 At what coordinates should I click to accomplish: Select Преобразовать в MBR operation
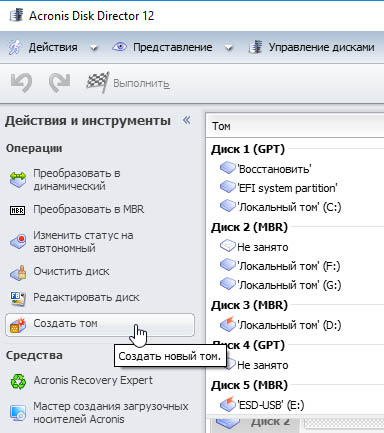click(89, 210)
